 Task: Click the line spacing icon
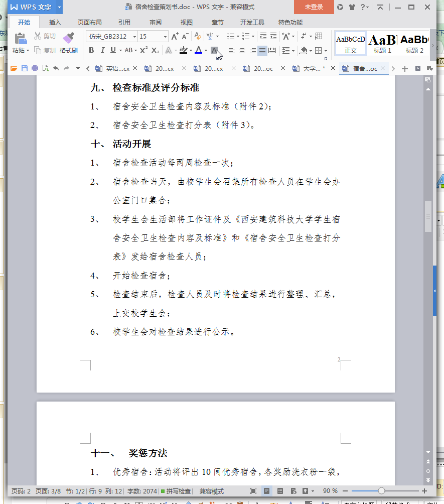click(x=285, y=51)
